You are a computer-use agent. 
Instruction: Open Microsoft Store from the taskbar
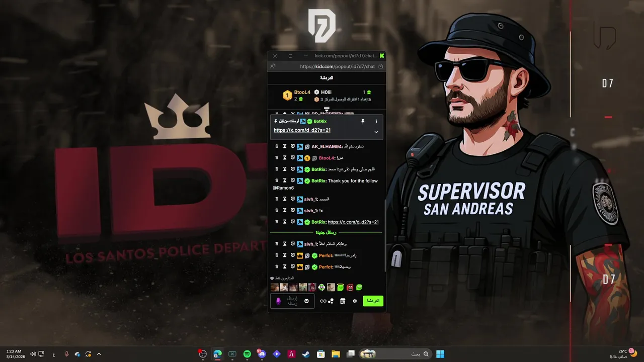point(320,354)
